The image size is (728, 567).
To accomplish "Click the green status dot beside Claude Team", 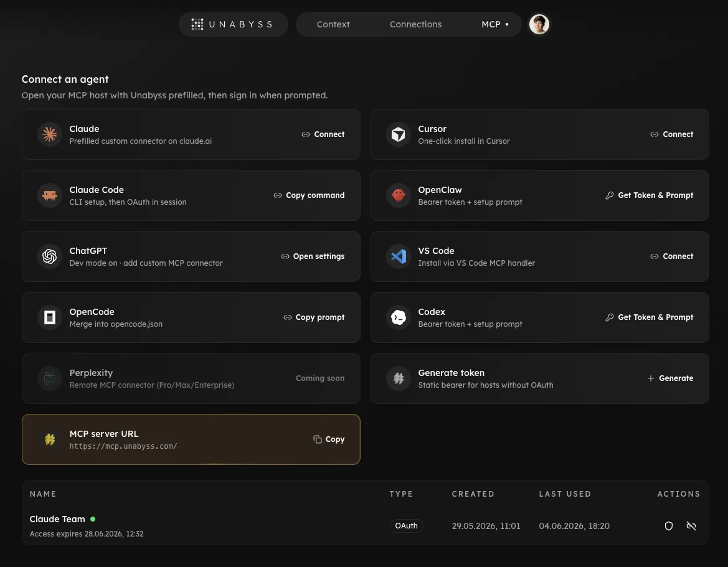I will click(x=93, y=519).
